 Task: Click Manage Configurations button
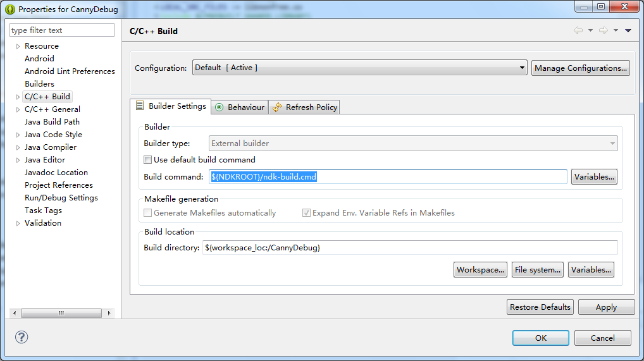pos(580,68)
